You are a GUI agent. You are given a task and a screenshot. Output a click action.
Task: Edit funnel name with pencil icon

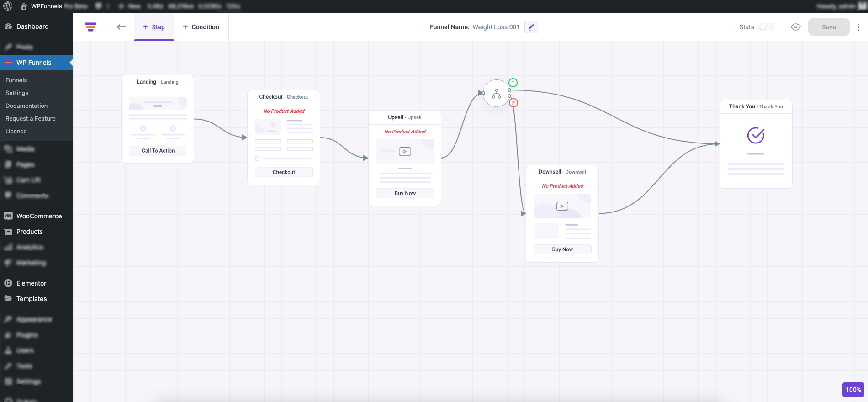coord(531,27)
